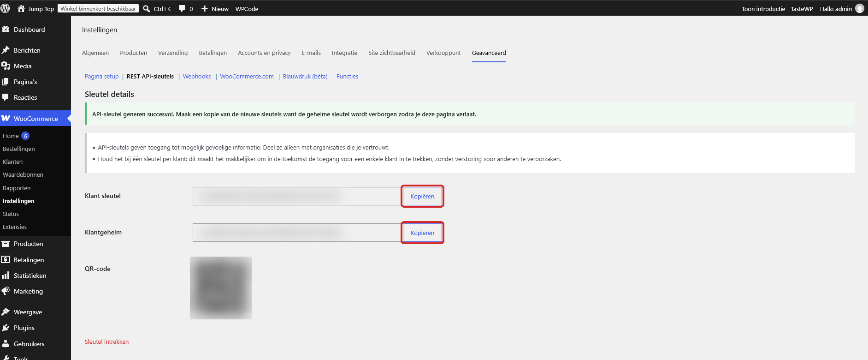Screen dimensions: 868x360
Task: Click the Marketing megaphone icon
Action: point(6,291)
